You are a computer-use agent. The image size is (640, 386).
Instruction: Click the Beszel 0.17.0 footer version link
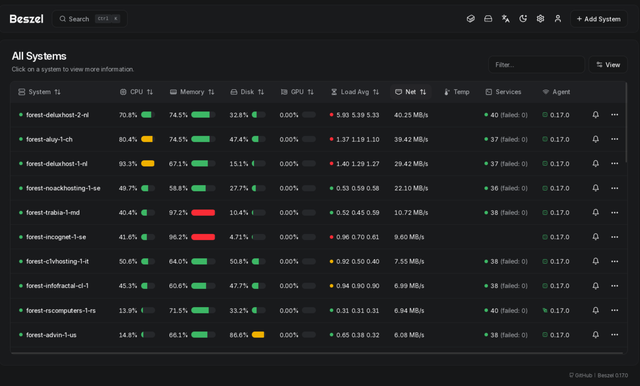click(613, 375)
